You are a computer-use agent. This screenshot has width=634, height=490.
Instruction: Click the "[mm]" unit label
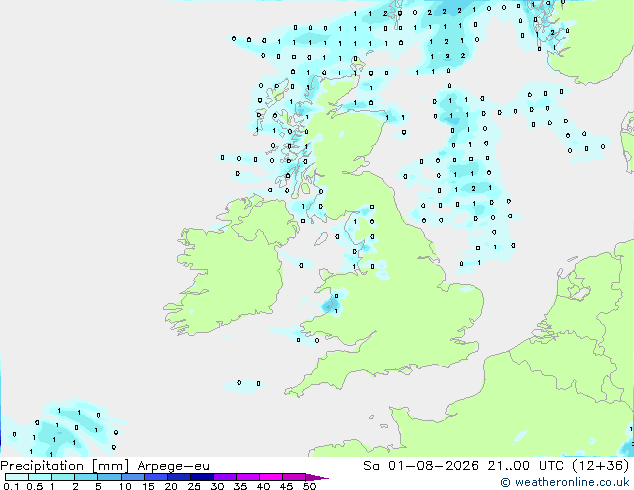(x=110, y=466)
